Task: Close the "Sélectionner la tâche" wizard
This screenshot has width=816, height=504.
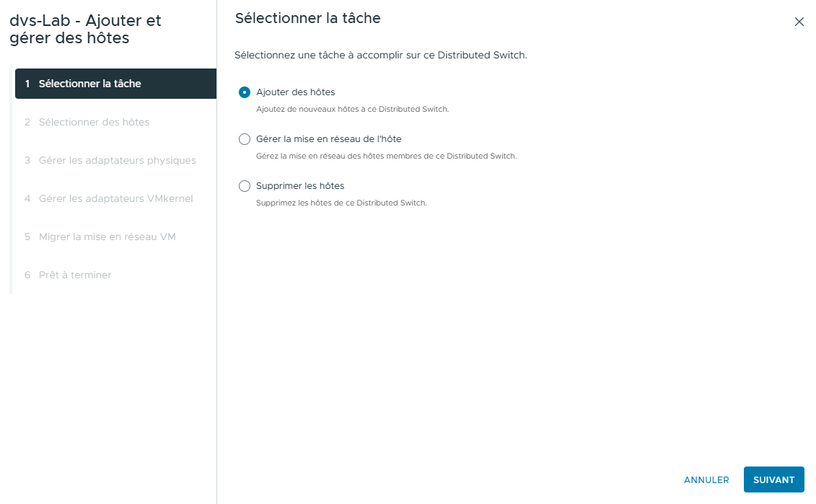Action: [799, 22]
